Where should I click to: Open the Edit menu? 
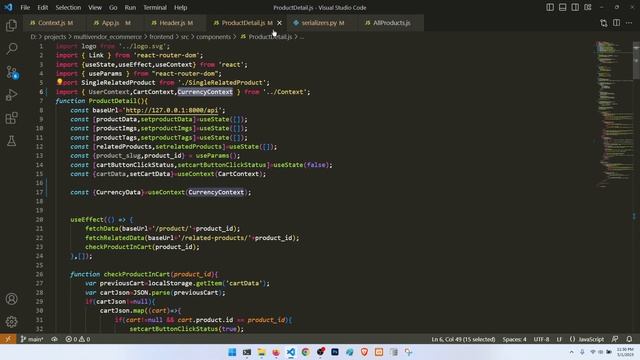tap(42, 7)
